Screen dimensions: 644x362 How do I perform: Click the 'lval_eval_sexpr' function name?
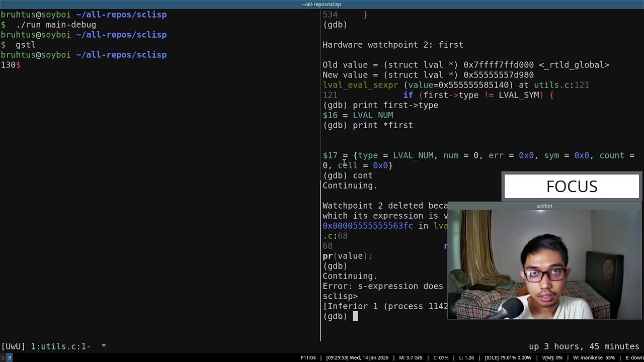[x=360, y=85]
